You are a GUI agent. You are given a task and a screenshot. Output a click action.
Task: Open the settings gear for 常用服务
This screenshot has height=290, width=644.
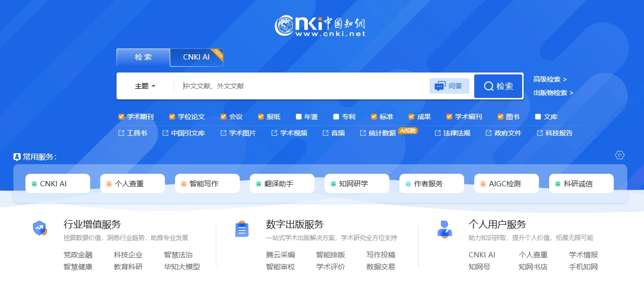point(620,155)
